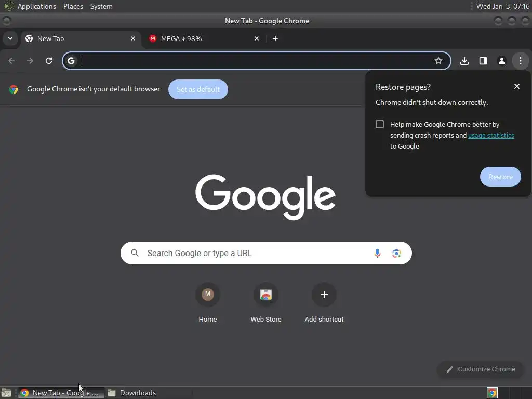Click the Restore button
Screen dimensions: 532x399
[x=500, y=177]
